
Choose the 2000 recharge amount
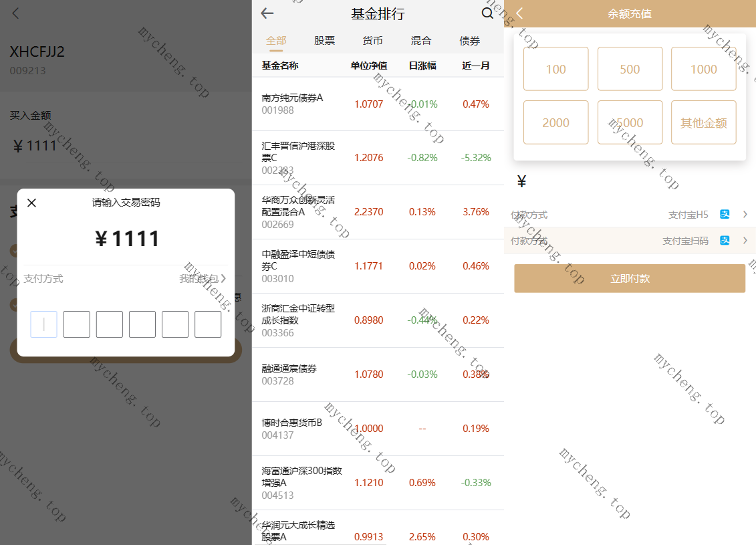pyautogui.click(x=556, y=122)
